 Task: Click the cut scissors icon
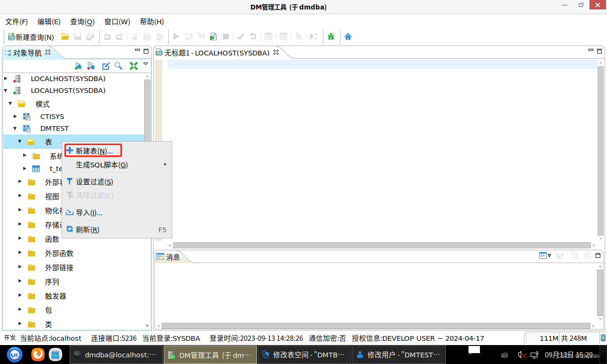click(x=135, y=36)
